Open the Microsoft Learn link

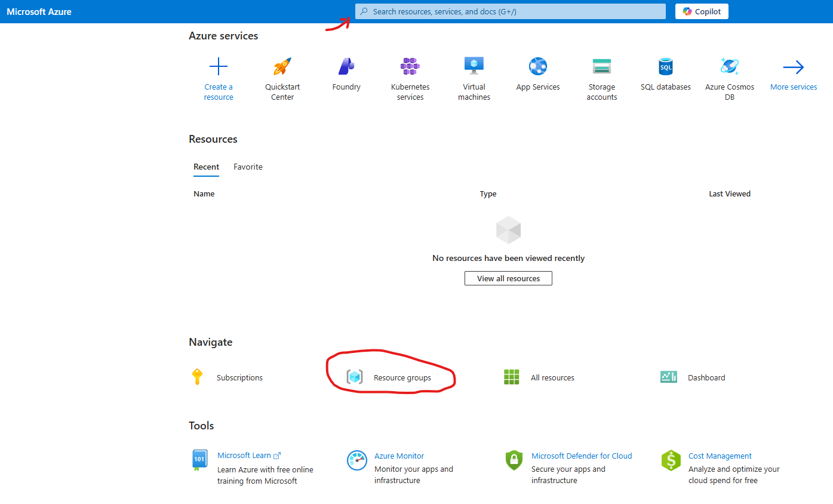(x=244, y=456)
